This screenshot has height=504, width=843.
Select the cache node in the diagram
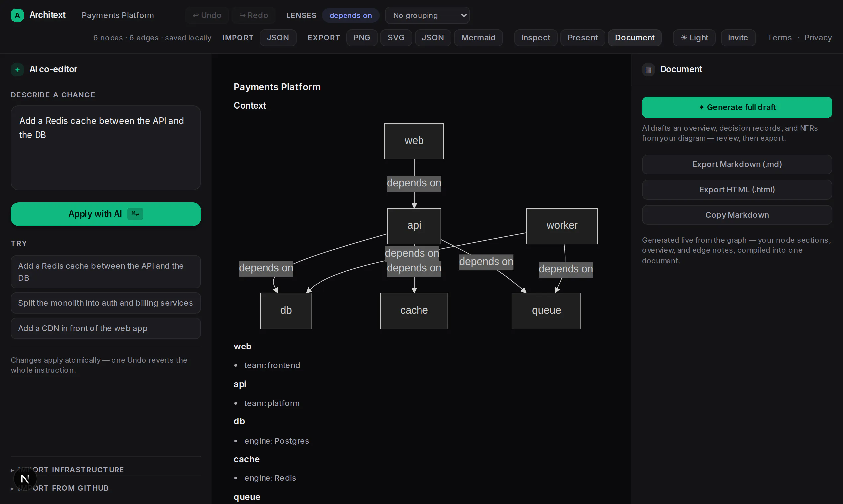pos(414,311)
